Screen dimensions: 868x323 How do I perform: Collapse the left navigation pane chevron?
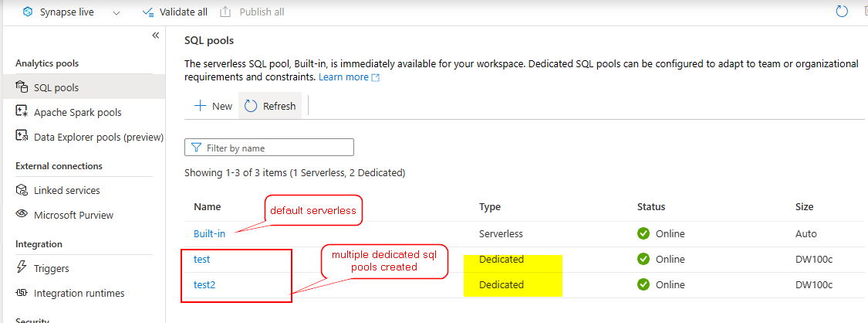pos(156,36)
